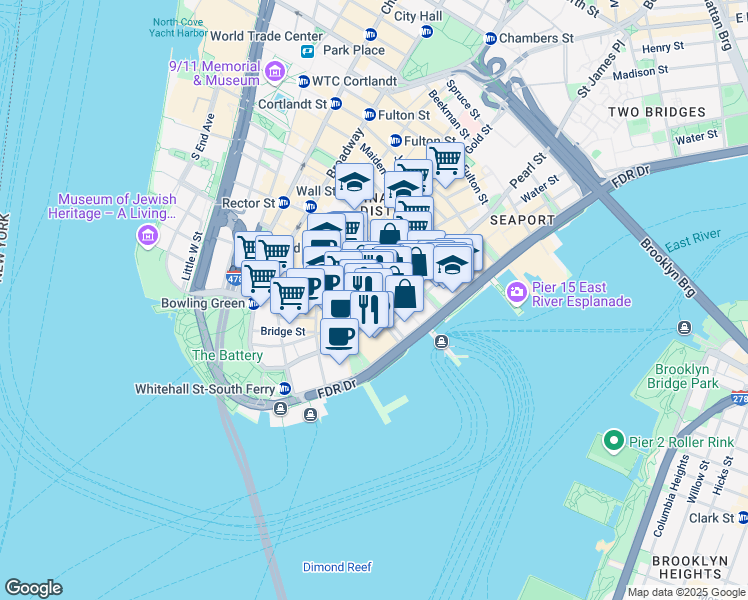Click the Map data ©2025 Google text
Viewport: 748px width, 600px height.
tap(686, 592)
